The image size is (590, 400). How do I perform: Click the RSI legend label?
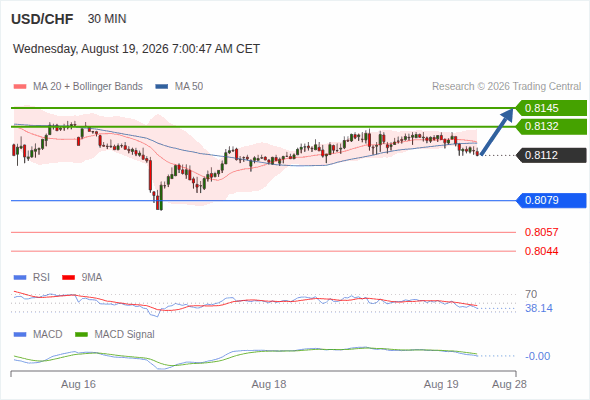coord(41,278)
